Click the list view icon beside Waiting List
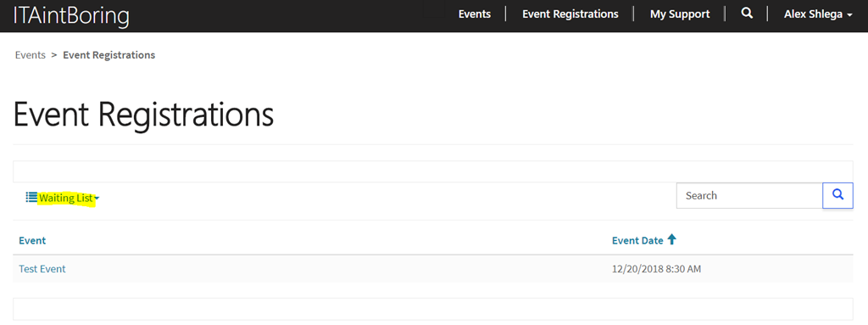Image resolution: width=868 pixels, height=325 pixels. [x=31, y=197]
